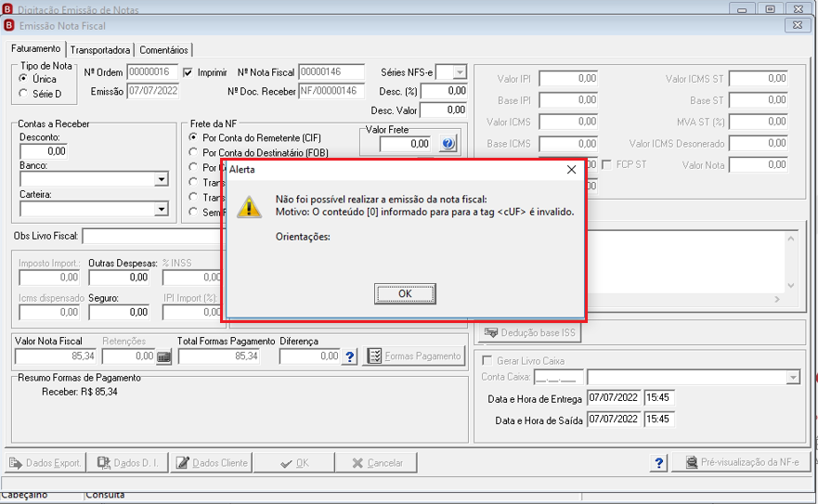Expand the Séries NFS-e dropdown
818x504 pixels.
pyautogui.click(x=459, y=72)
